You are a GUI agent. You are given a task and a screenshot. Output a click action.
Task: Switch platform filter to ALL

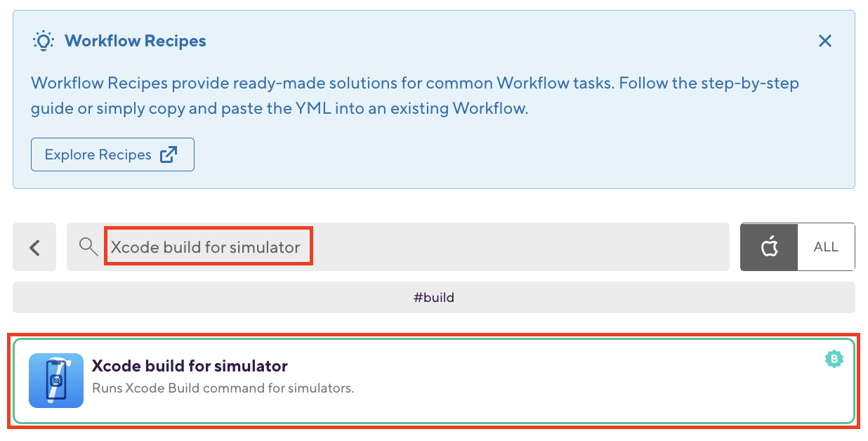pos(827,247)
